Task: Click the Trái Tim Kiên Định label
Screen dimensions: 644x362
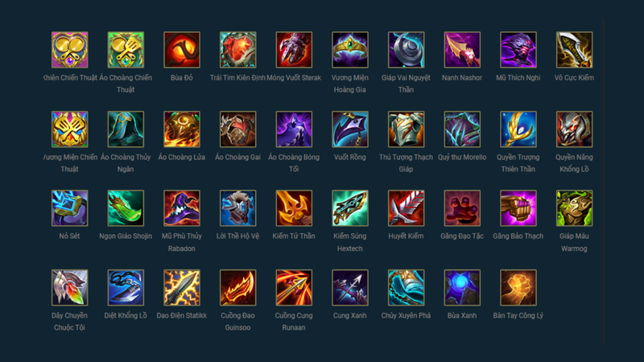Action: pos(237,77)
